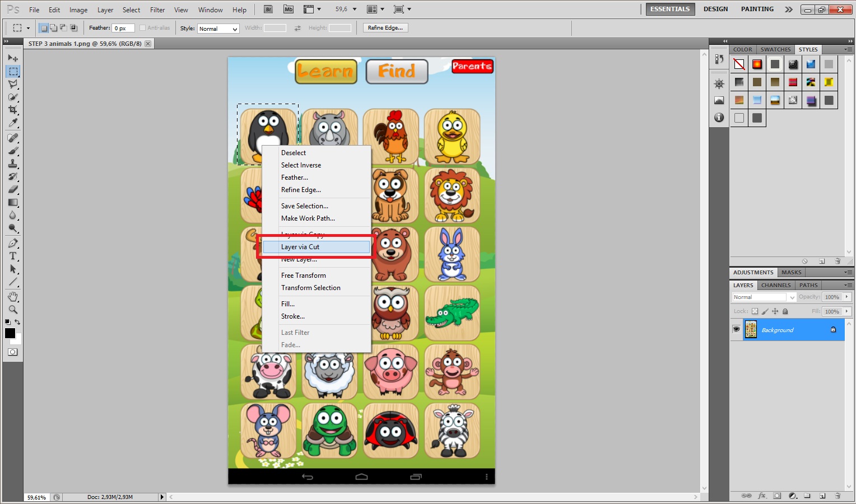Open the Style dropdown set to Normal

pyautogui.click(x=218, y=29)
